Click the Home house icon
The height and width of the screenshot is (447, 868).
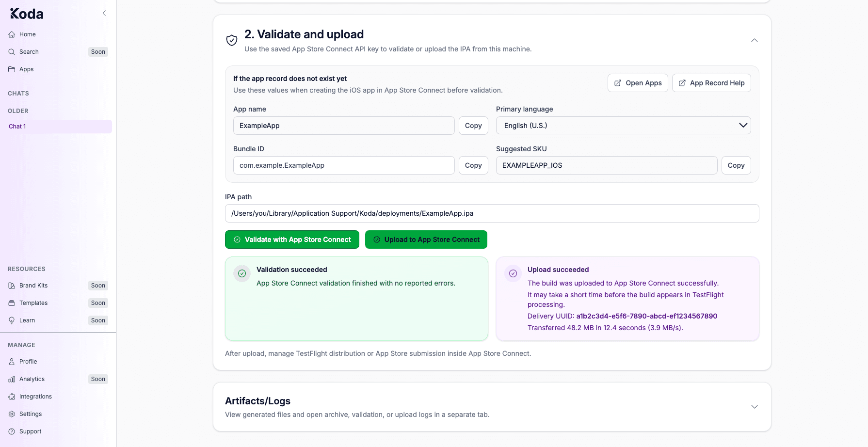click(12, 34)
